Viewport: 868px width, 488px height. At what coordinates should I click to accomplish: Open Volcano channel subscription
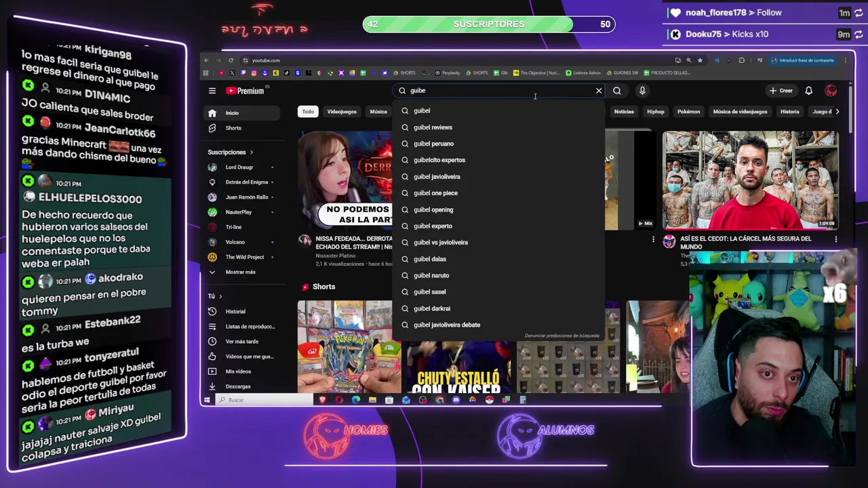[x=243, y=242]
